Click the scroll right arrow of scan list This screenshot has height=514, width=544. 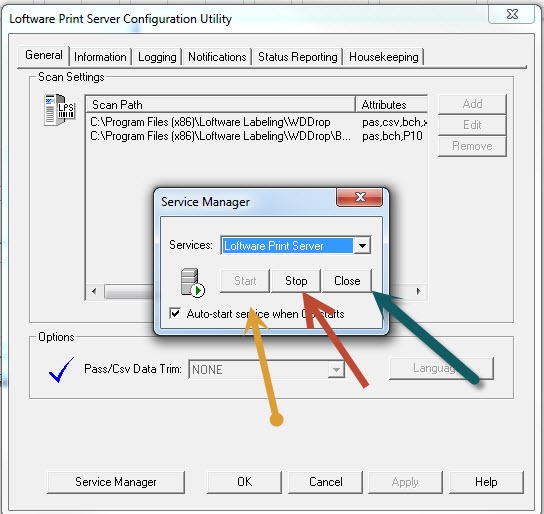coord(418,291)
